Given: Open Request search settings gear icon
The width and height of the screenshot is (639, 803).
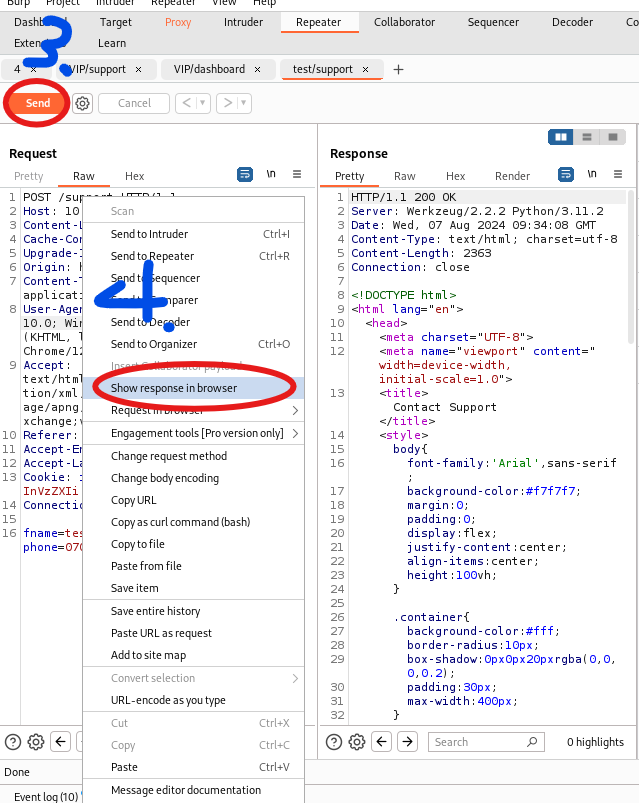Looking at the screenshot, I should click(36, 742).
